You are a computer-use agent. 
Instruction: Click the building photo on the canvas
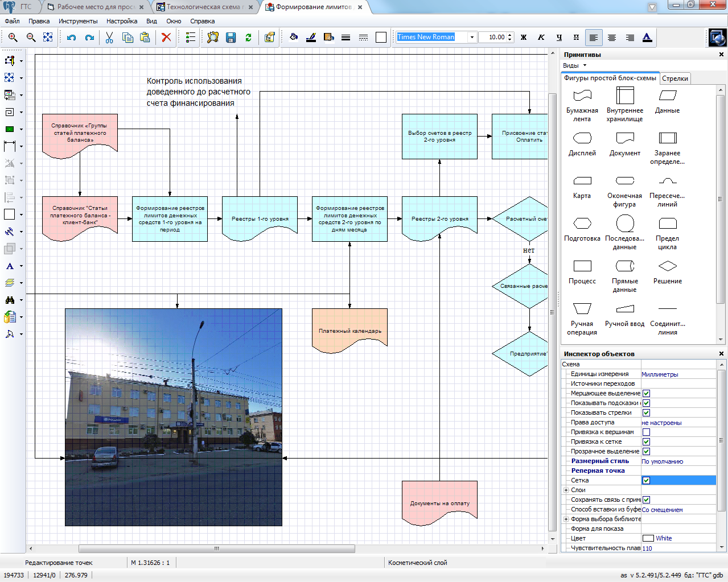(x=173, y=417)
